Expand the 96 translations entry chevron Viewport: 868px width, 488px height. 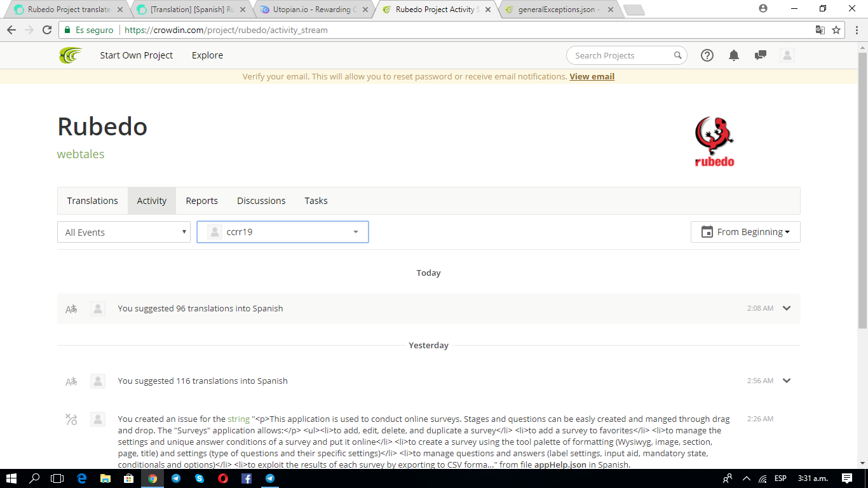pyautogui.click(x=787, y=308)
